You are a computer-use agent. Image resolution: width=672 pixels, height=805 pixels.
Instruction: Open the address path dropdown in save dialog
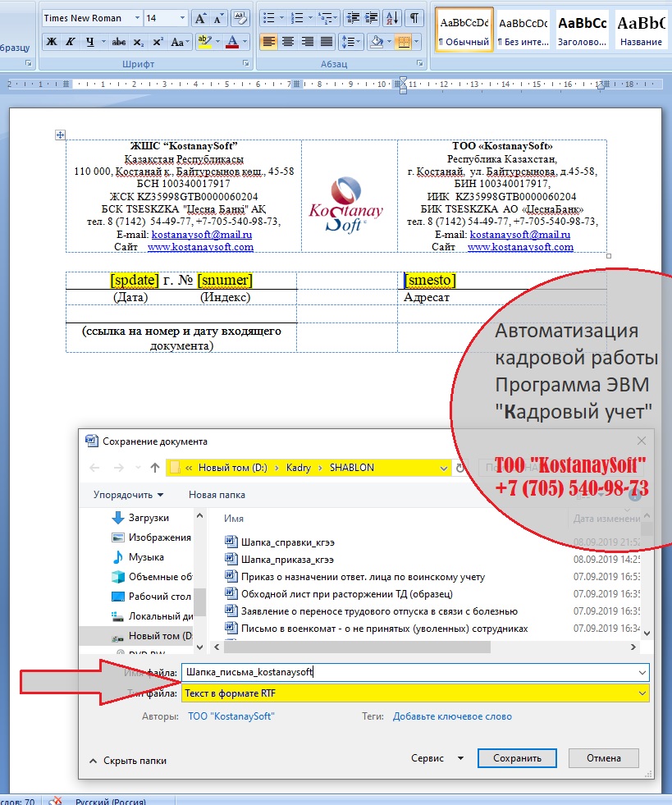point(443,468)
